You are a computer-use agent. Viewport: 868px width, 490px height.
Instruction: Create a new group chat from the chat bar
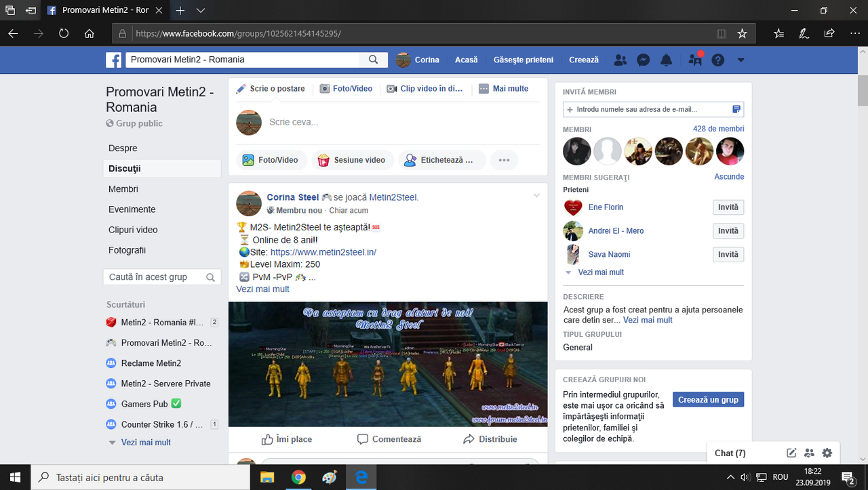tap(809, 453)
